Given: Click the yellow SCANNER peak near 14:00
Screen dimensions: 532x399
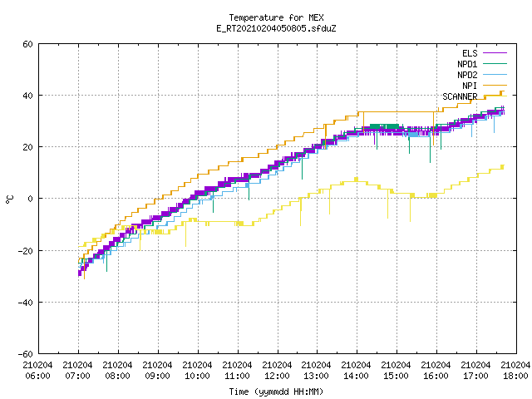Looking at the screenshot, I should (357, 180).
